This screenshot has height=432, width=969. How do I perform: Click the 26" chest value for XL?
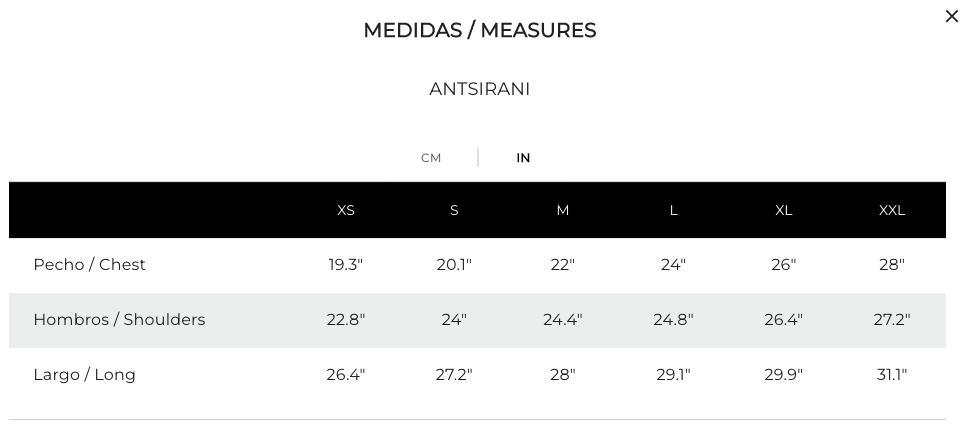784,265
